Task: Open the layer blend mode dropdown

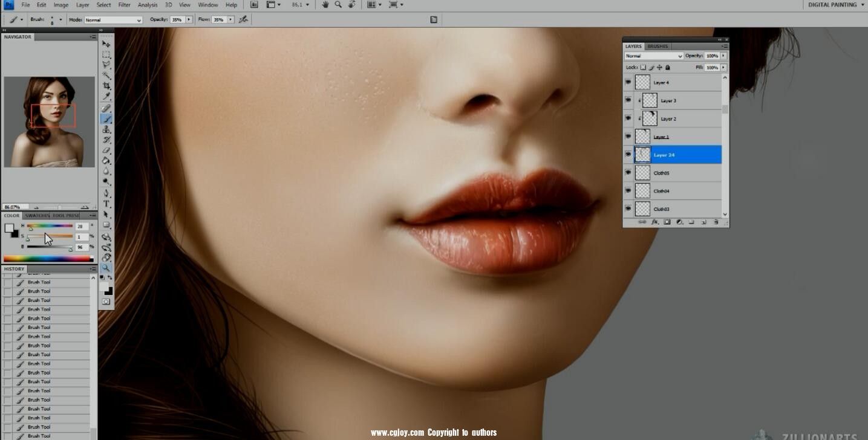Action: tap(654, 56)
